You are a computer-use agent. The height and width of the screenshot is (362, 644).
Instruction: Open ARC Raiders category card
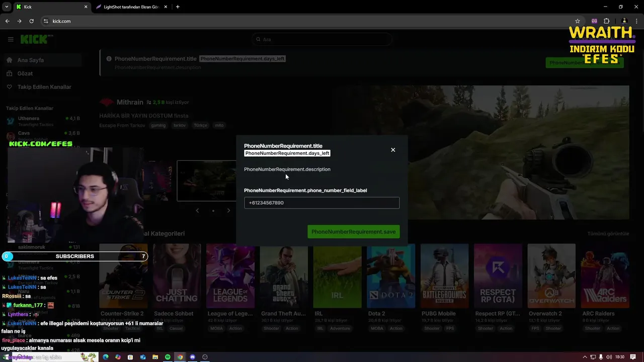(x=605, y=276)
